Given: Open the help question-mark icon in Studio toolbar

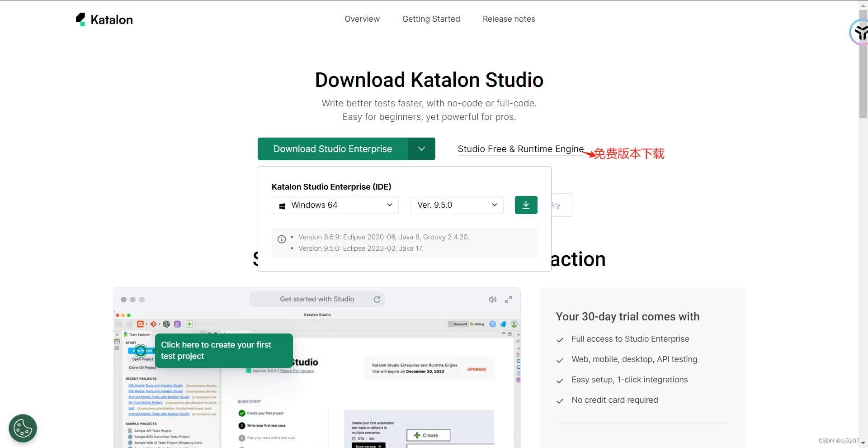Looking at the screenshot, I should tap(492, 324).
